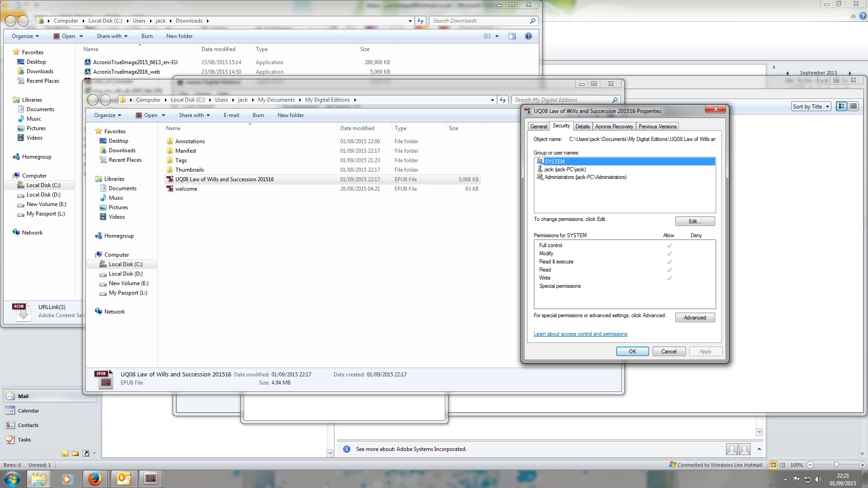The height and width of the screenshot is (488, 868).
Task: Click the zoom slider handle in status bar
Action: pos(836,465)
